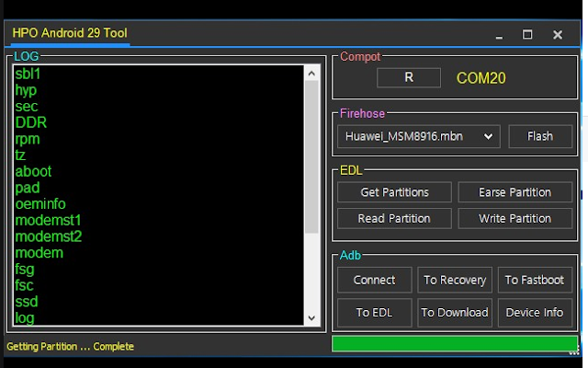Select the hyp log entry
588x368 pixels.
[26, 90]
